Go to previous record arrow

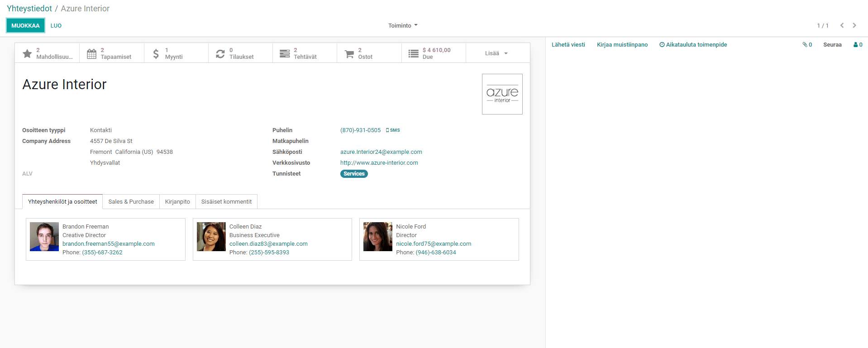[842, 25]
